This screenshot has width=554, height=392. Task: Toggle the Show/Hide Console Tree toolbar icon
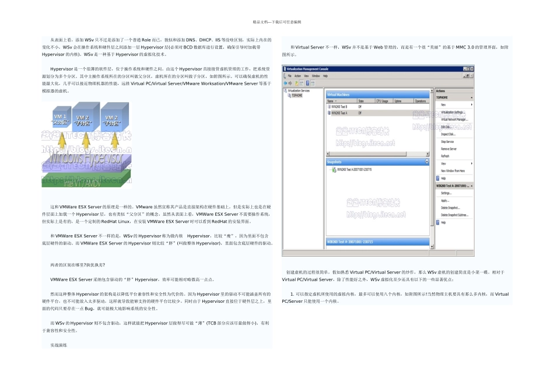(x=301, y=83)
